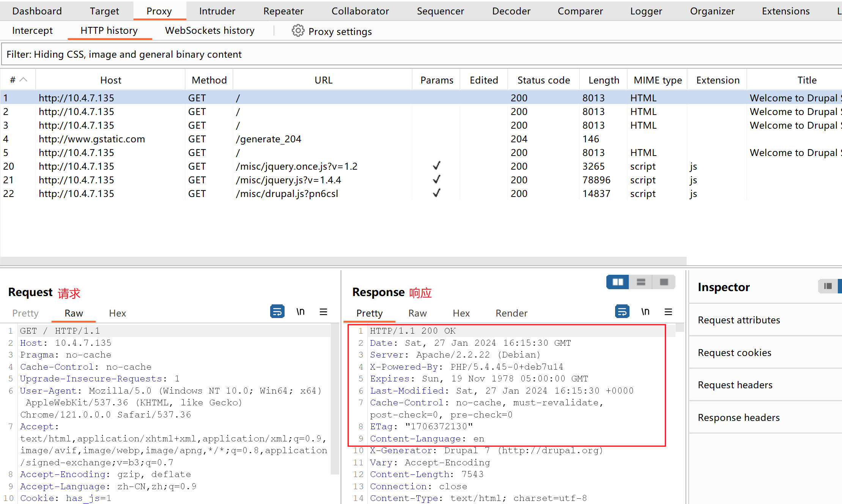Switch Request view to Hex
The image size is (842, 504).
pos(117,313)
